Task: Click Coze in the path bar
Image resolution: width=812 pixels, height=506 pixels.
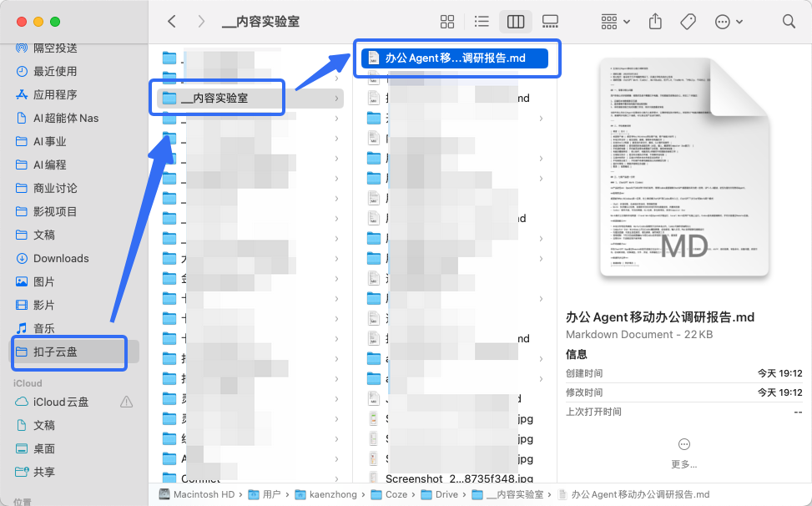Action: point(389,494)
